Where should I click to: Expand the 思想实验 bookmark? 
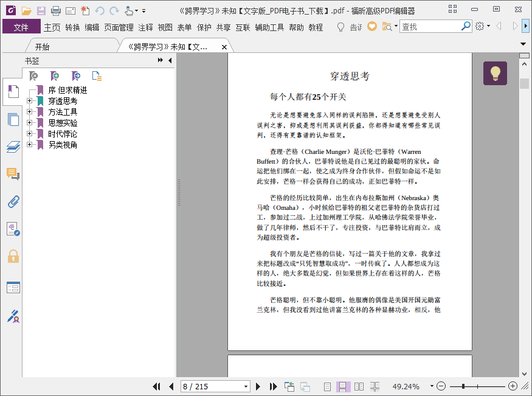[x=30, y=122]
